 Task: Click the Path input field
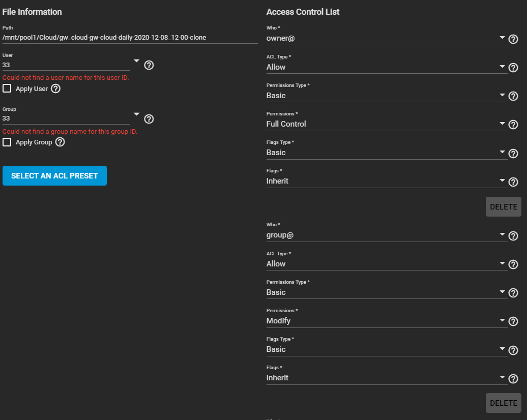coord(130,38)
